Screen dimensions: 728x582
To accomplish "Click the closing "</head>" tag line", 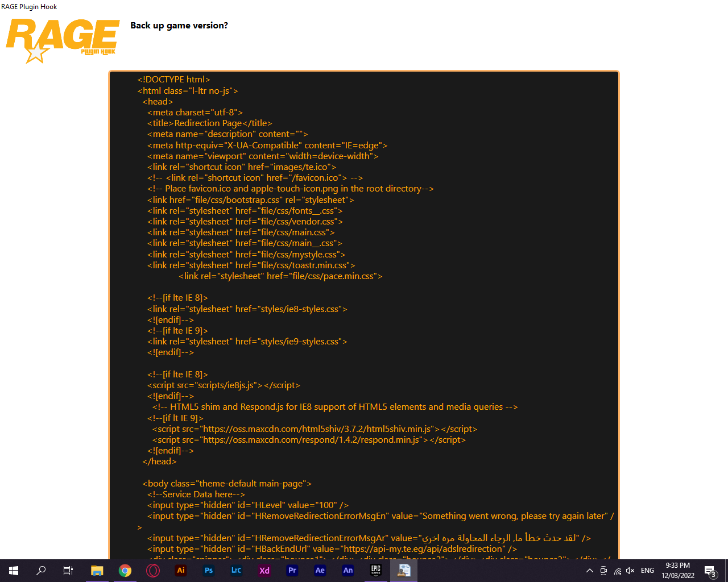I will (159, 462).
